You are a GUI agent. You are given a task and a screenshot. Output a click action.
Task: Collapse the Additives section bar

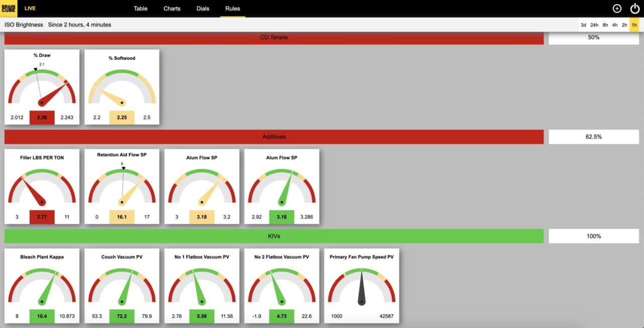click(274, 137)
